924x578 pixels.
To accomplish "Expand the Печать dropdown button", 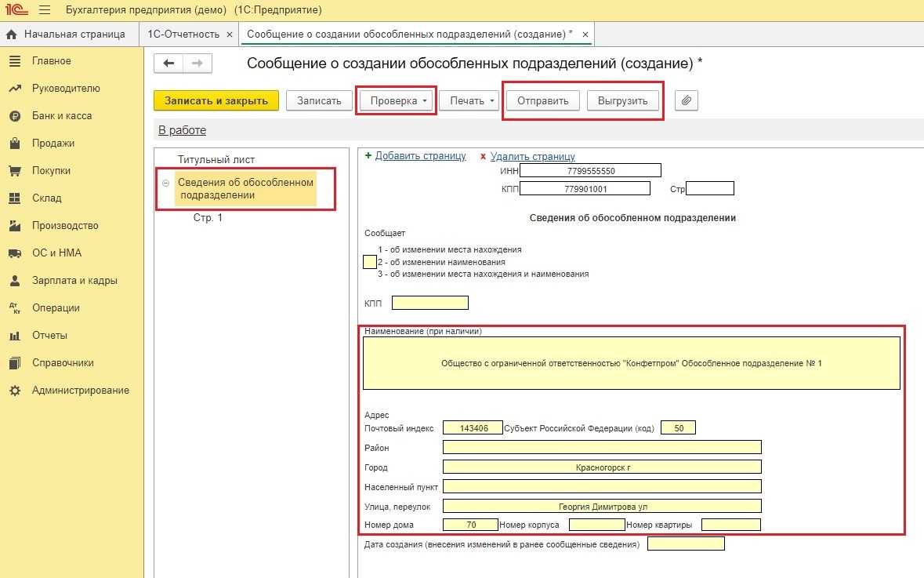I will pyautogui.click(x=469, y=101).
